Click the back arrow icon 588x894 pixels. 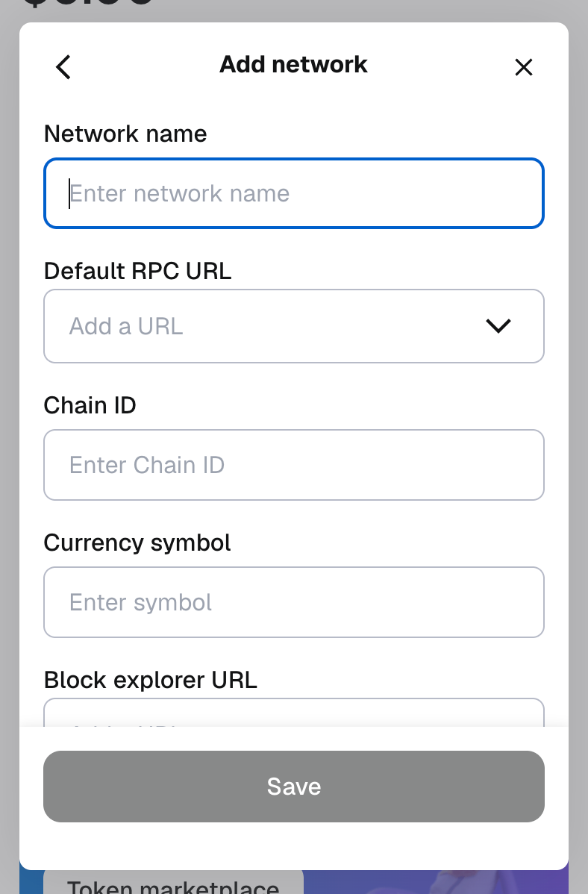(x=63, y=66)
